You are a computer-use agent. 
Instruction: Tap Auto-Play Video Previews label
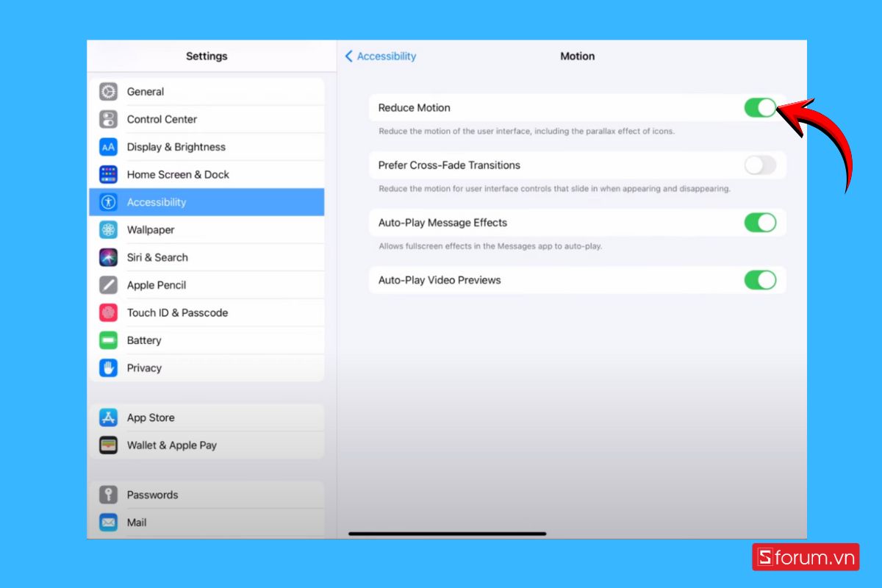440,280
